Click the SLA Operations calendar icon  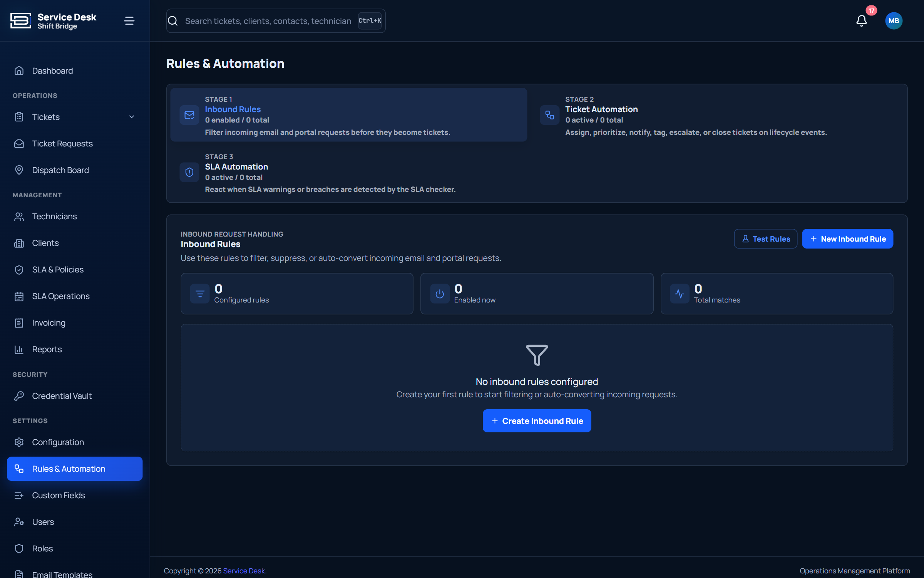pyautogui.click(x=19, y=296)
